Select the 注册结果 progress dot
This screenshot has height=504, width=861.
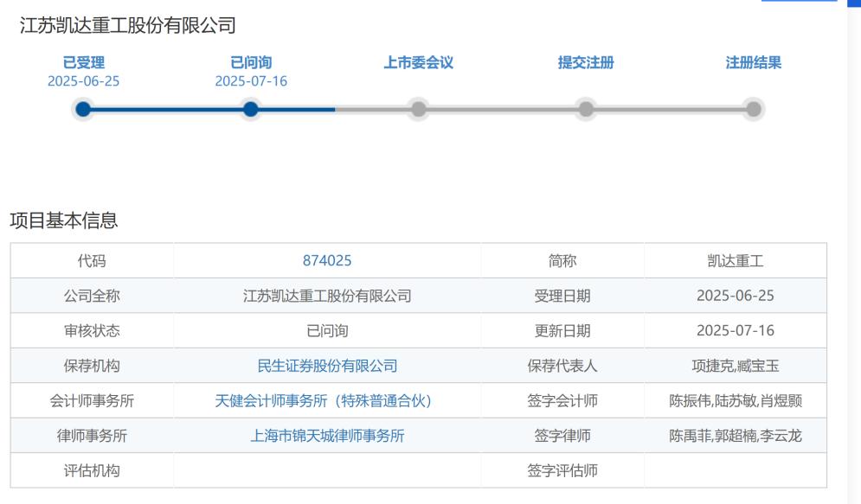pyautogui.click(x=754, y=109)
